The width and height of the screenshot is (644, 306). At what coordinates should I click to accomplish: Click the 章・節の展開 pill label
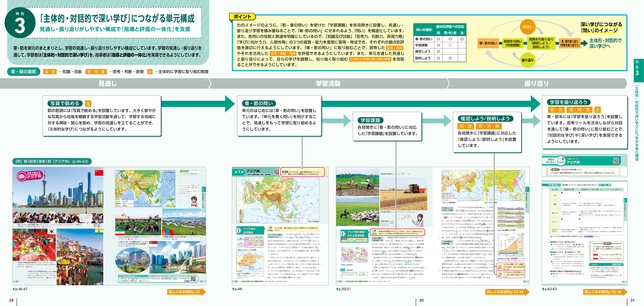pyautogui.click(x=23, y=72)
